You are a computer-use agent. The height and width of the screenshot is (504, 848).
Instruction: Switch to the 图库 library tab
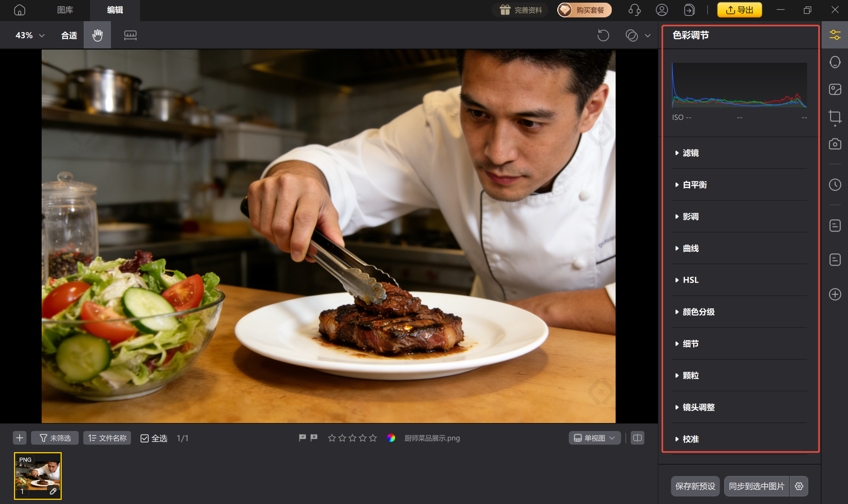coord(65,10)
